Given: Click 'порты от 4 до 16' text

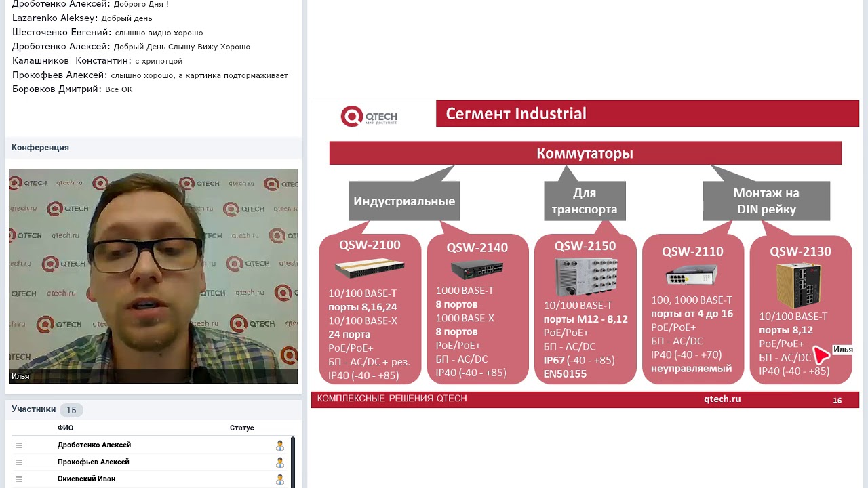Looking at the screenshot, I should [x=692, y=314].
